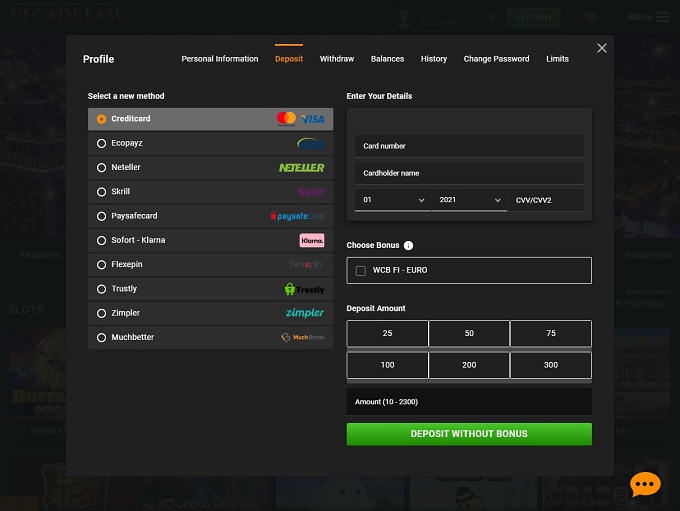This screenshot has width=680, height=511.
Task: Click the Zimpler logo icon
Action: point(304,313)
